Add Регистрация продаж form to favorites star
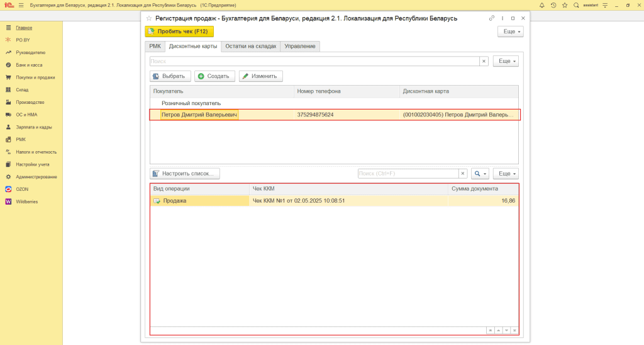Image resolution: width=644 pixels, height=345 pixels. 149,18
